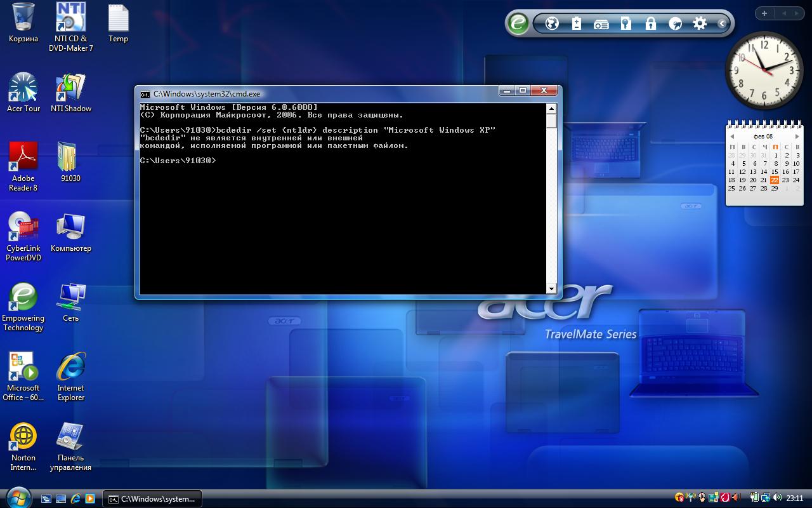Go to next month in calendar gadget
Viewport: 812px width, 508px height.
point(797,137)
